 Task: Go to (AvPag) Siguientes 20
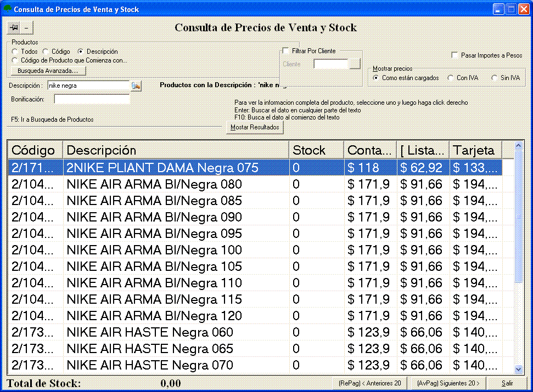click(448, 383)
